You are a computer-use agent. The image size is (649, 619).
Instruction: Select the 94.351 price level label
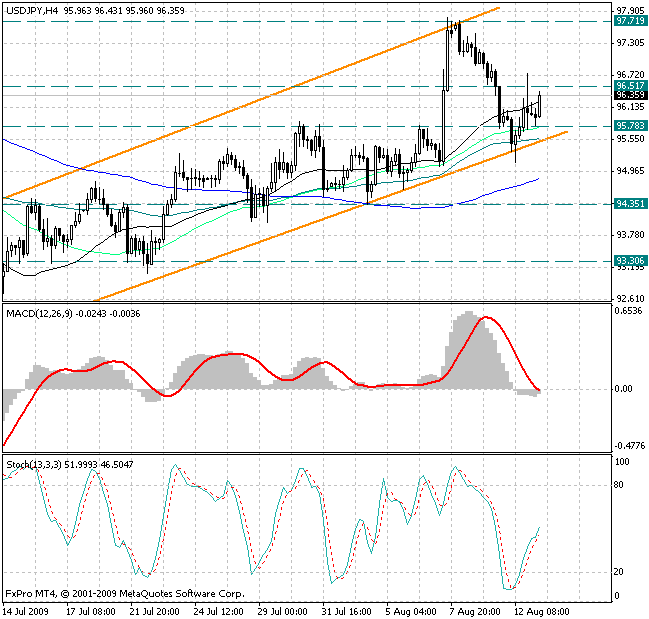click(630, 203)
